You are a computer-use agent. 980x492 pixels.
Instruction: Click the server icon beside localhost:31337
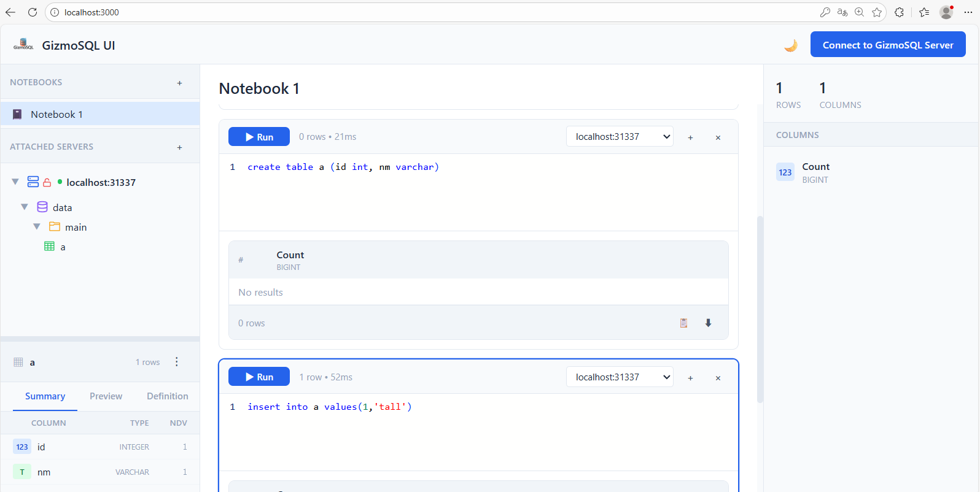click(x=33, y=182)
